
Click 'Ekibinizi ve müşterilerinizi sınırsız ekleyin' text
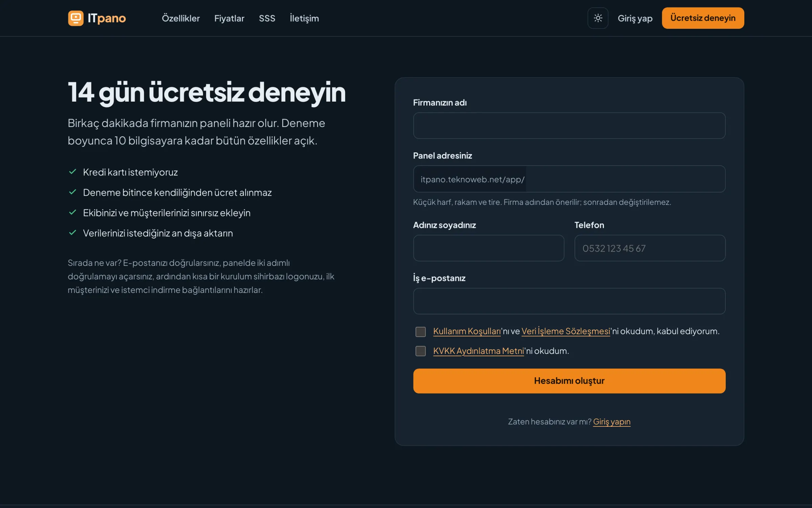(167, 213)
